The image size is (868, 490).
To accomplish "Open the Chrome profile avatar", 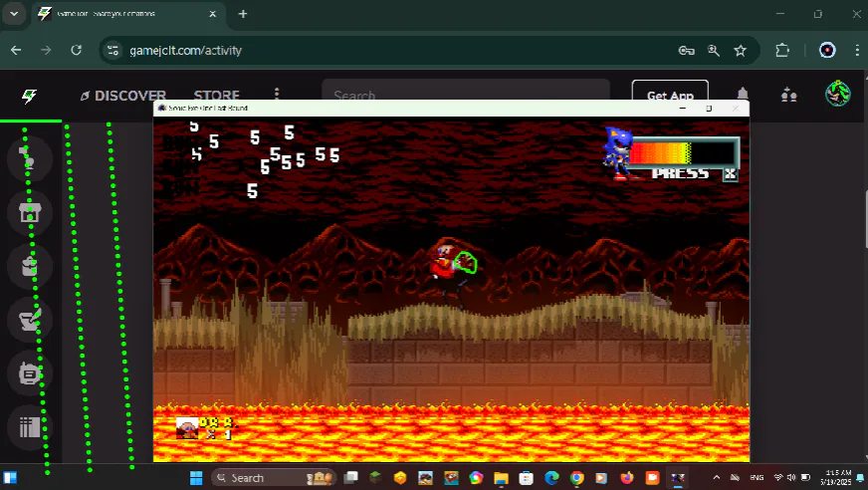I will pos(827,51).
